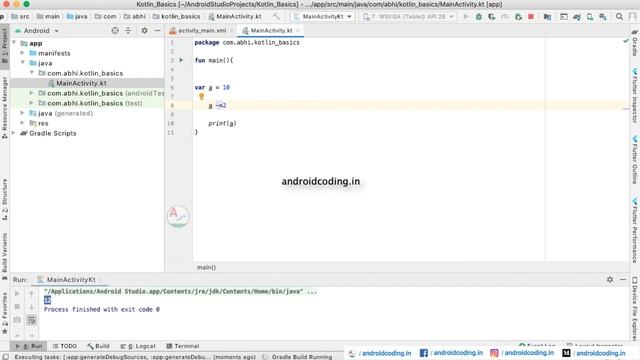Expand com.abhi.kotlin_basics (androidTest) package
The width and height of the screenshot is (640, 360).
pos(32,93)
